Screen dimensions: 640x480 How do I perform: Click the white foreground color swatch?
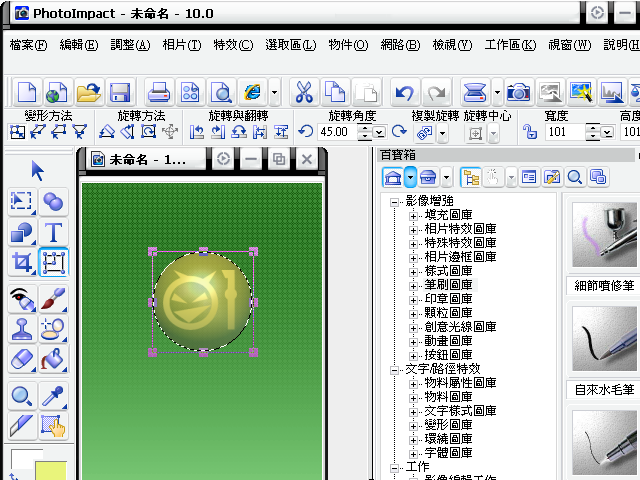pyautogui.click(x=23, y=458)
